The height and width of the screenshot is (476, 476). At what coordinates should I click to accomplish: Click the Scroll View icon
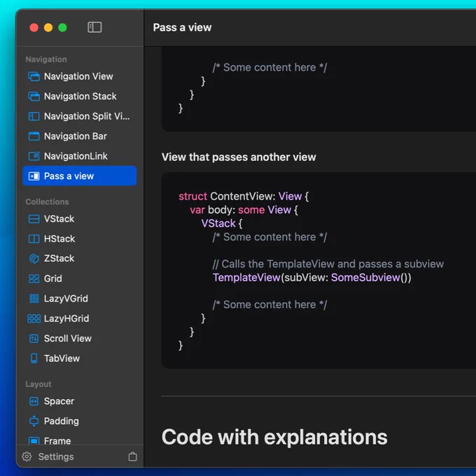pyautogui.click(x=34, y=339)
